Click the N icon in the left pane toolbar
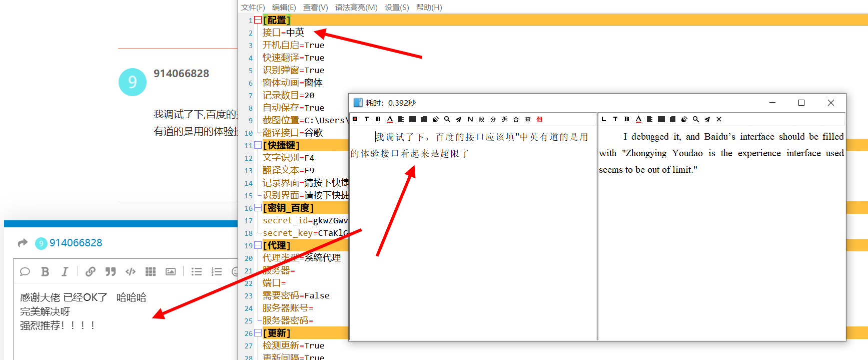 point(470,119)
